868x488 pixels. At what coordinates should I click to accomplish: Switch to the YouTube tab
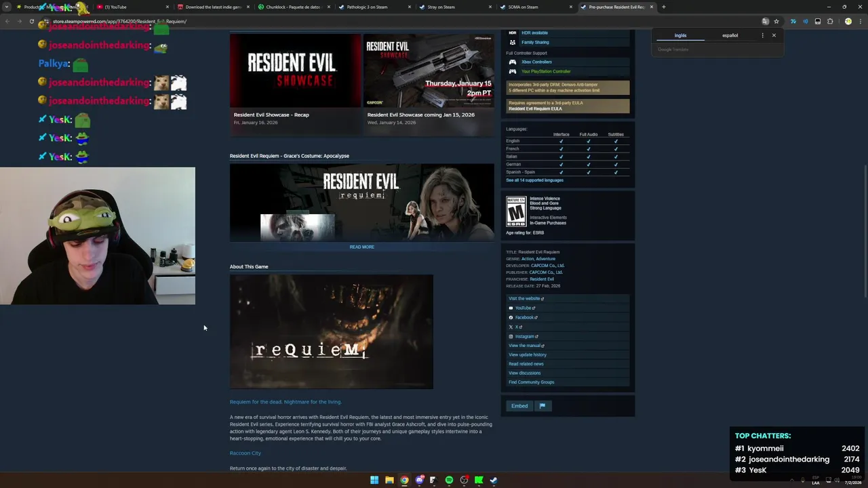click(x=132, y=7)
